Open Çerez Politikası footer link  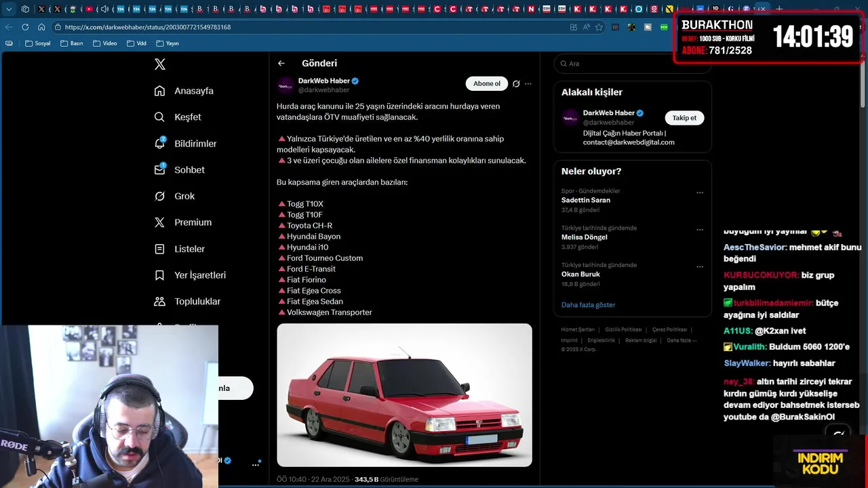[x=669, y=330]
